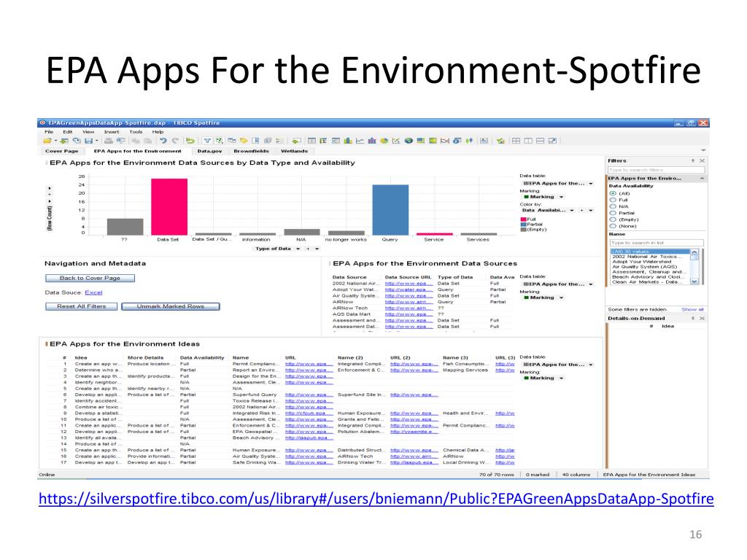Open the Excel data source link
The width and height of the screenshot is (747, 560).
pos(93,292)
